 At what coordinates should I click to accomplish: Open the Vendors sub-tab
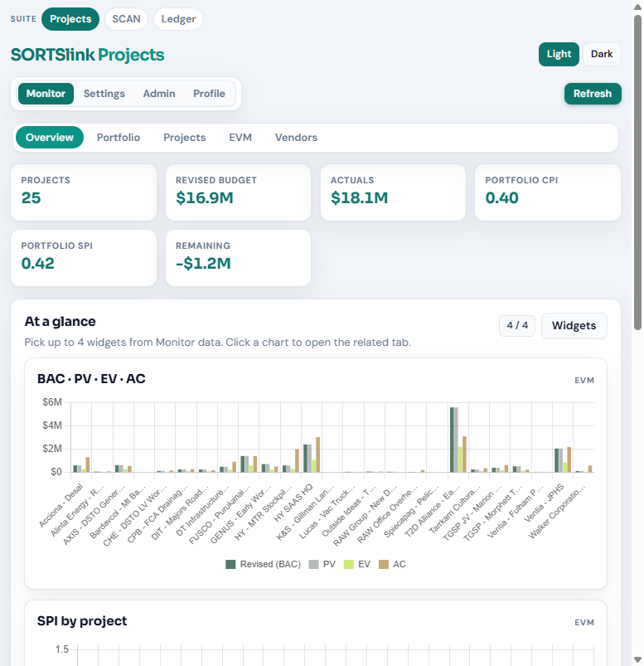296,137
